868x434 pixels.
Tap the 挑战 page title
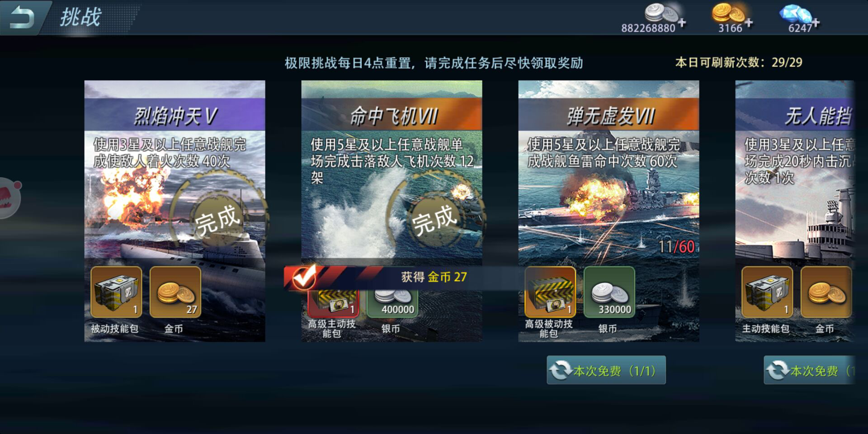[80, 18]
